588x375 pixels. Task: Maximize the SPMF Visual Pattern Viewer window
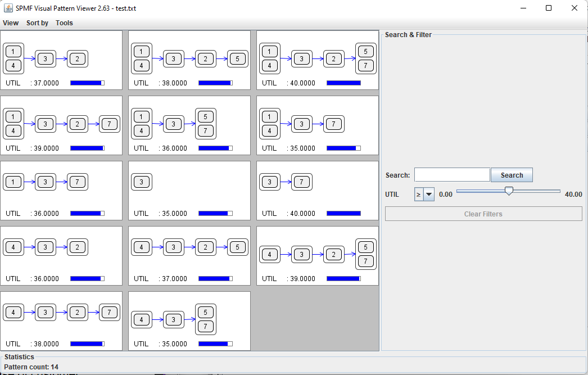pos(549,8)
